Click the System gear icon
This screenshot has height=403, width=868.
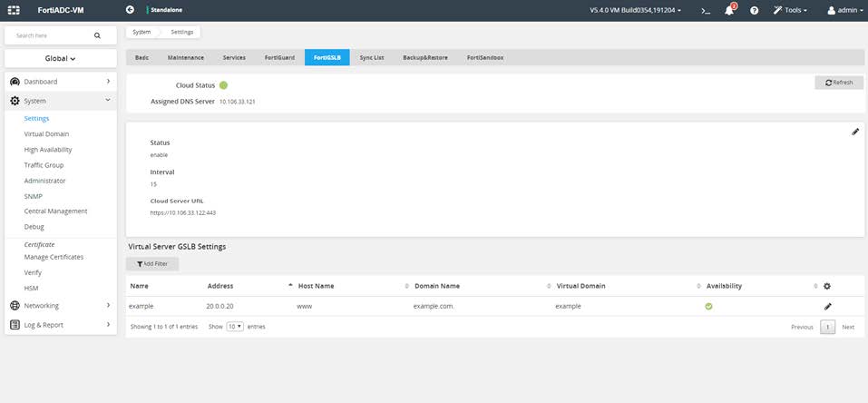[x=15, y=101]
